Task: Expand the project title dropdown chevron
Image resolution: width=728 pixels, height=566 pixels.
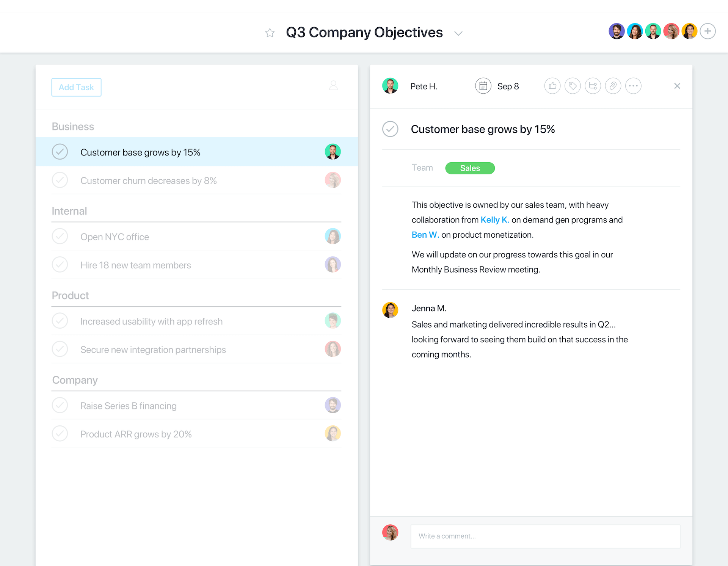Action: pyautogui.click(x=458, y=33)
